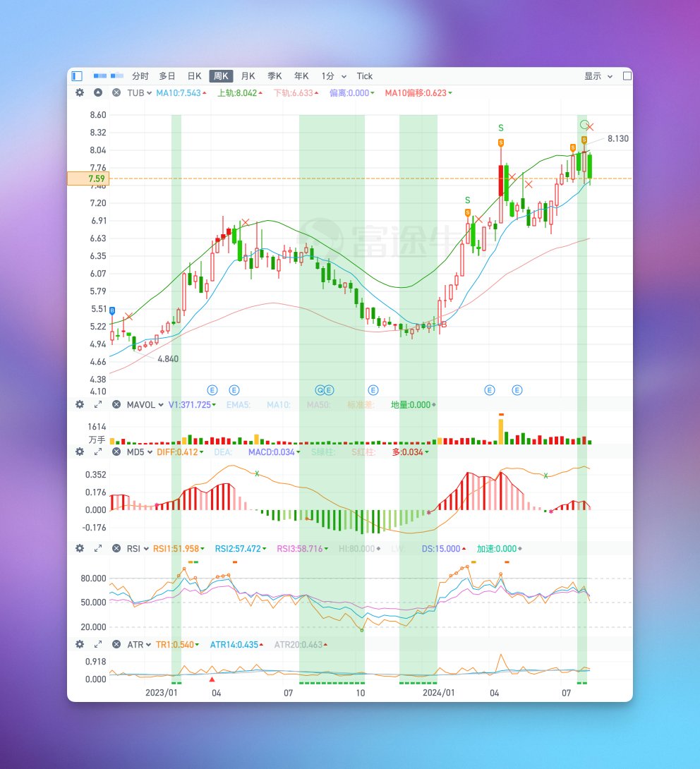
Task: Remove the MD5 indicator with its close icon
Action: tap(116, 452)
